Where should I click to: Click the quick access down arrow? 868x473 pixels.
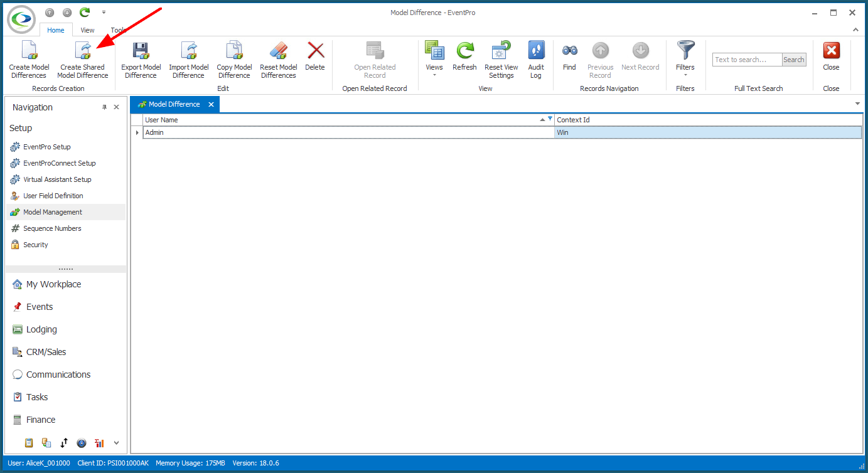pyautogui.click(x=67, y=13)
